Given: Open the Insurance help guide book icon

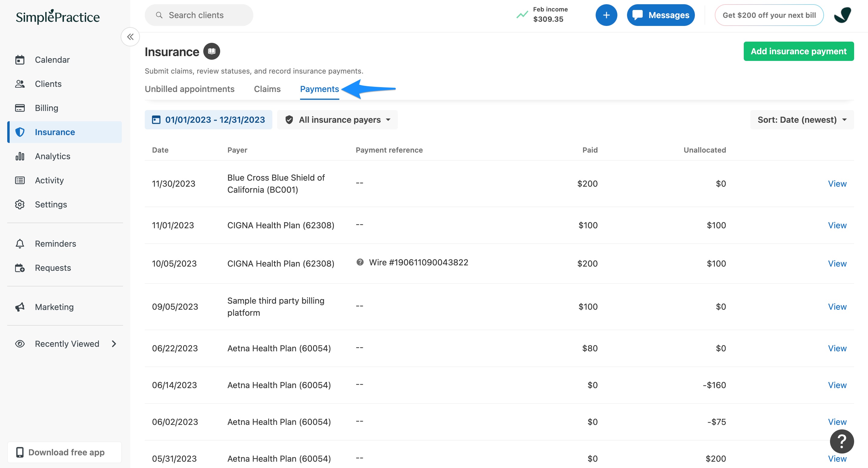Looking at the screenshot, I should tap(212, 51).
